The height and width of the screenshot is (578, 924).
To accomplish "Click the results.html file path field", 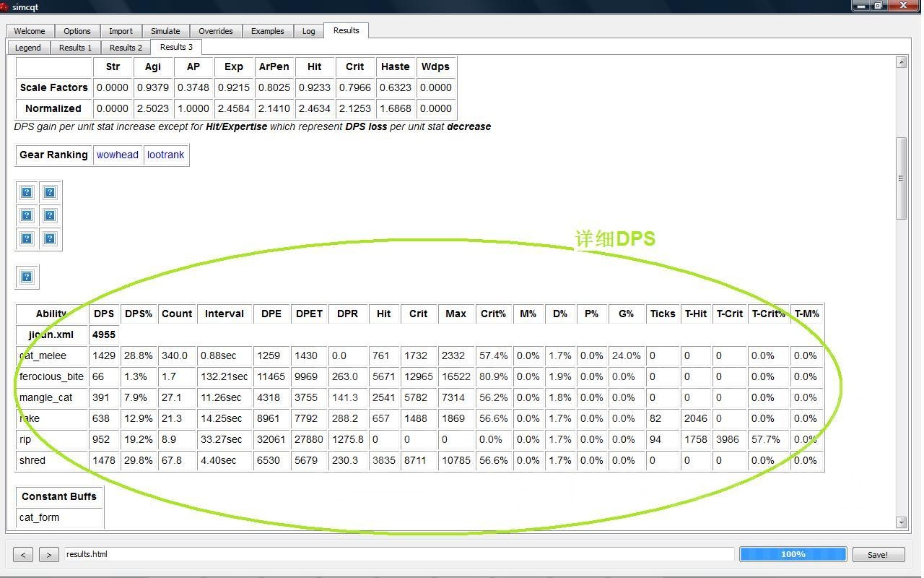I will 398,554.
